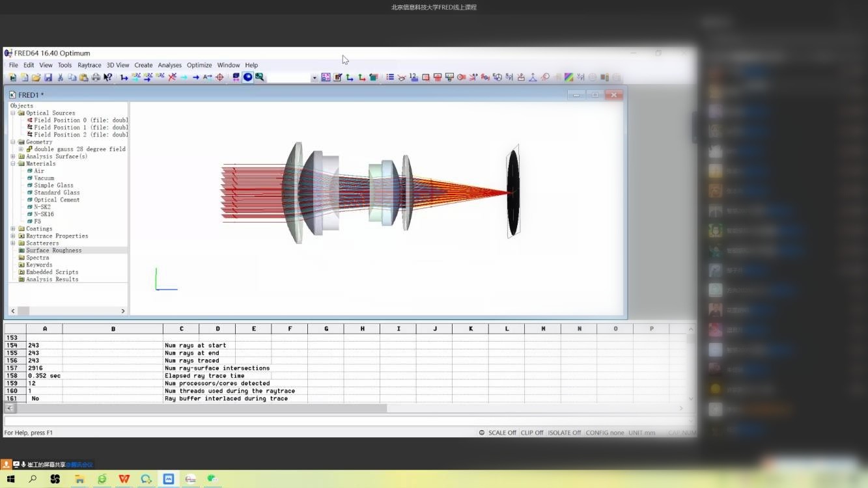Click the context help arrow icon
The image size is (868, 488).
coord(108,77)
